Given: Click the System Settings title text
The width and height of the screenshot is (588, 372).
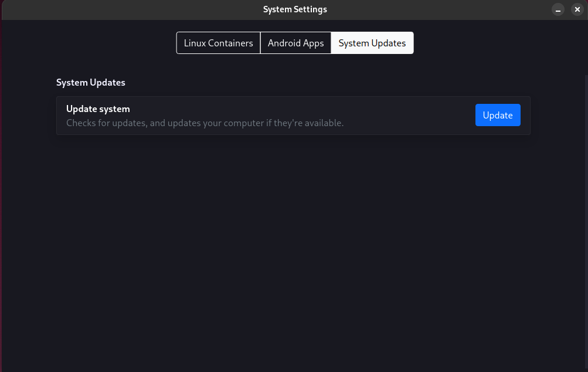Looking at the screenshot, I should 295,9.
